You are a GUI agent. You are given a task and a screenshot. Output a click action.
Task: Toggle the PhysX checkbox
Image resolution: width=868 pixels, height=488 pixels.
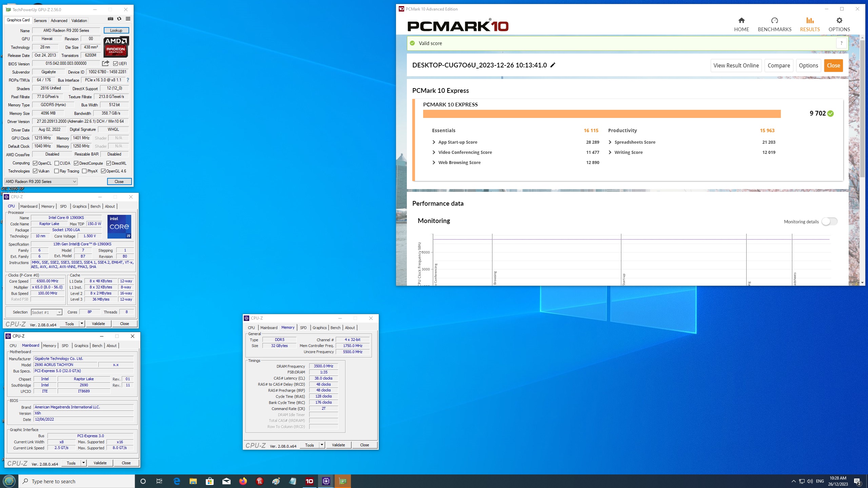pos(84,171)
